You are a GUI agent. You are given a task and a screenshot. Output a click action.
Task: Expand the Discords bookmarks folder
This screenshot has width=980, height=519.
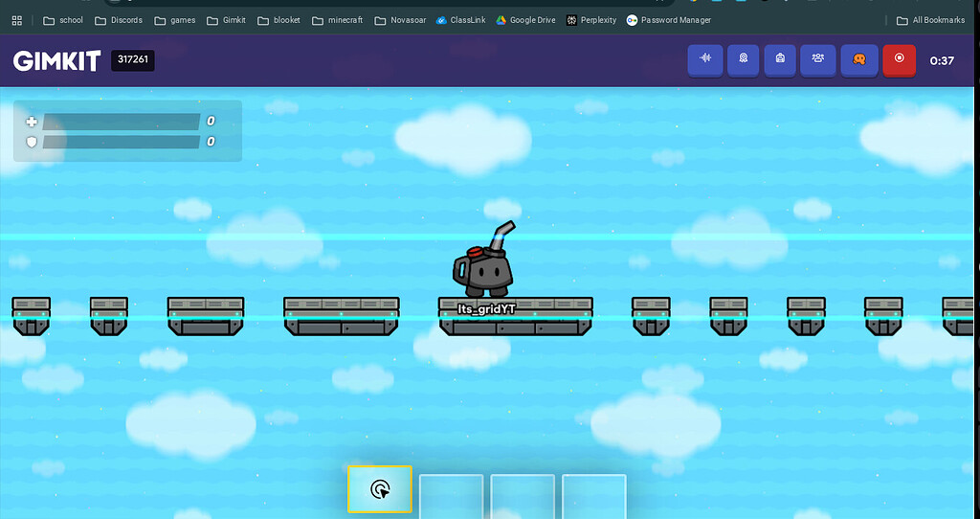pos(119,20)
